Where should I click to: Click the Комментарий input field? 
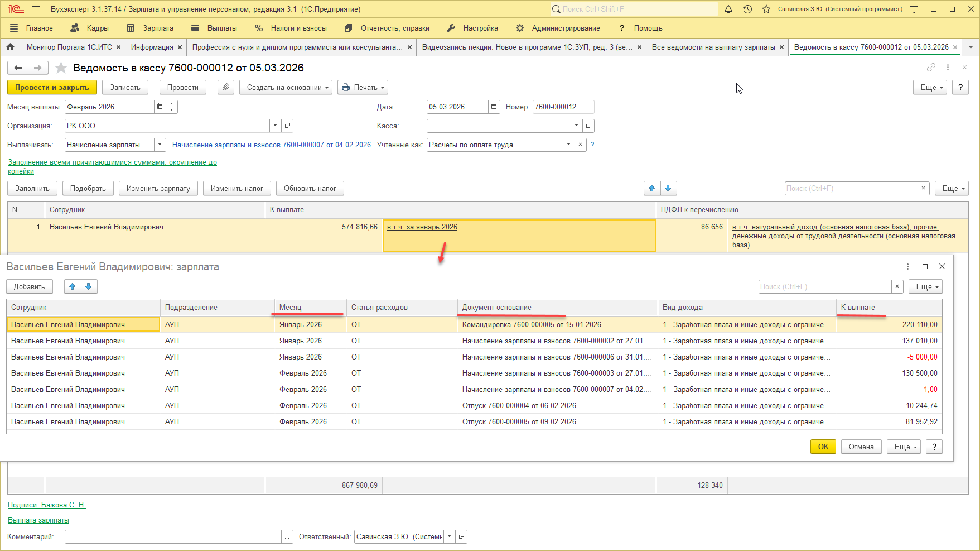point(173,536)
